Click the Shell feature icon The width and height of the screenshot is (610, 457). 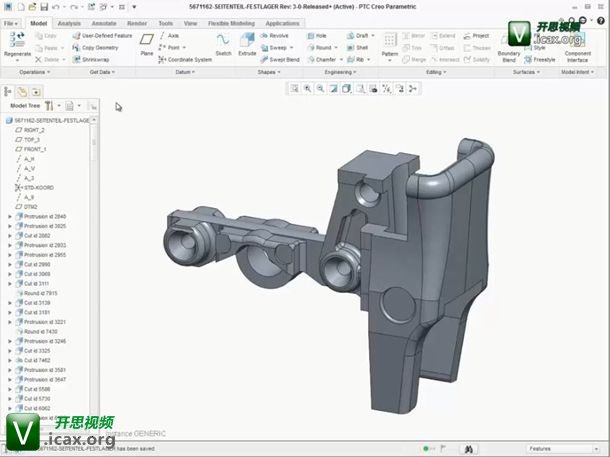(x=358, y=47)
